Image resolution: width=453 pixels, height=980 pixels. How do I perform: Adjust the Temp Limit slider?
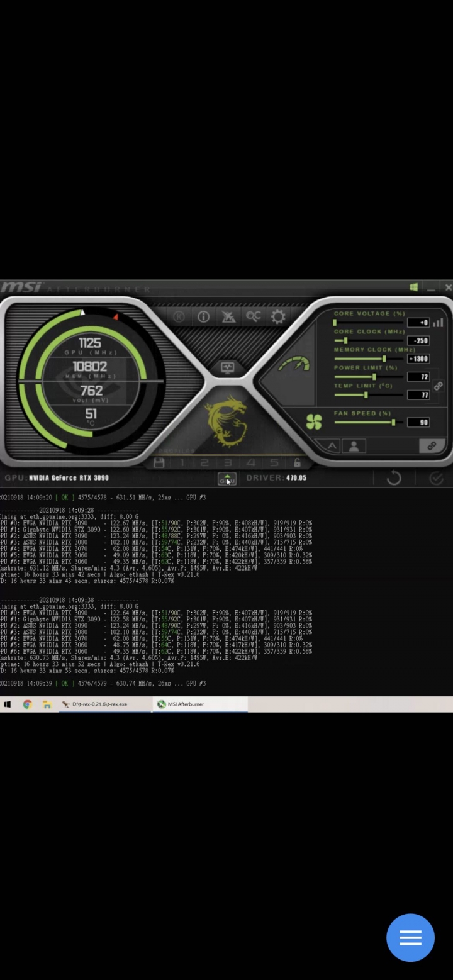pos(368,395)
